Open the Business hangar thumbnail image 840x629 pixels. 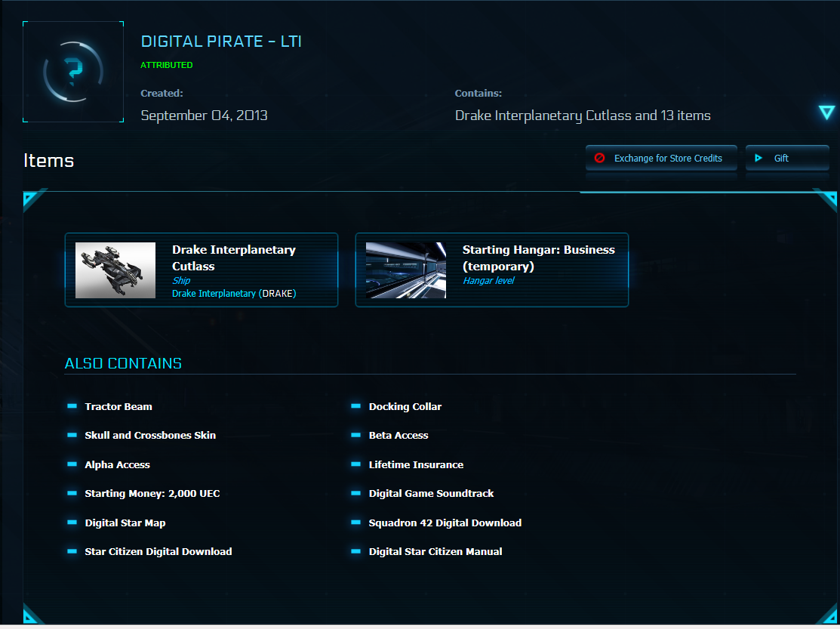[405, 270]
